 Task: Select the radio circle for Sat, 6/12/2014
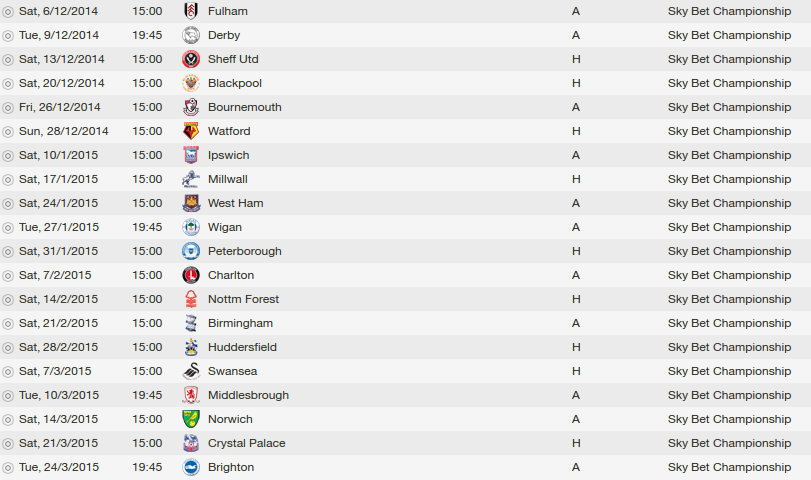tap(8, 11)
